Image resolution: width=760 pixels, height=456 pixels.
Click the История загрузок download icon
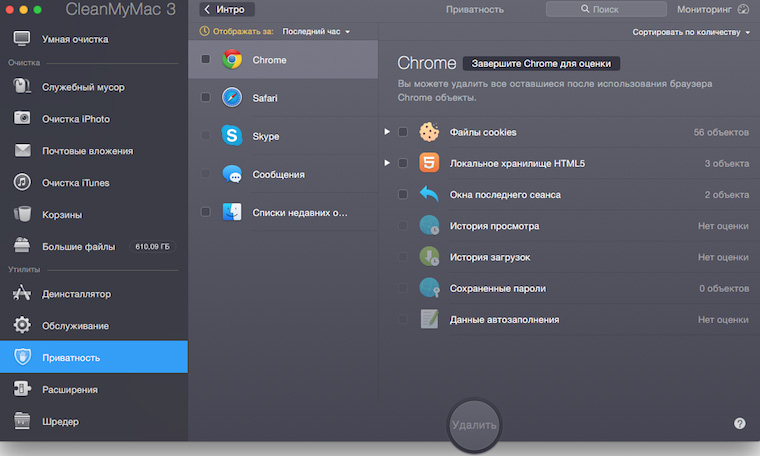(x=429, y=256)
